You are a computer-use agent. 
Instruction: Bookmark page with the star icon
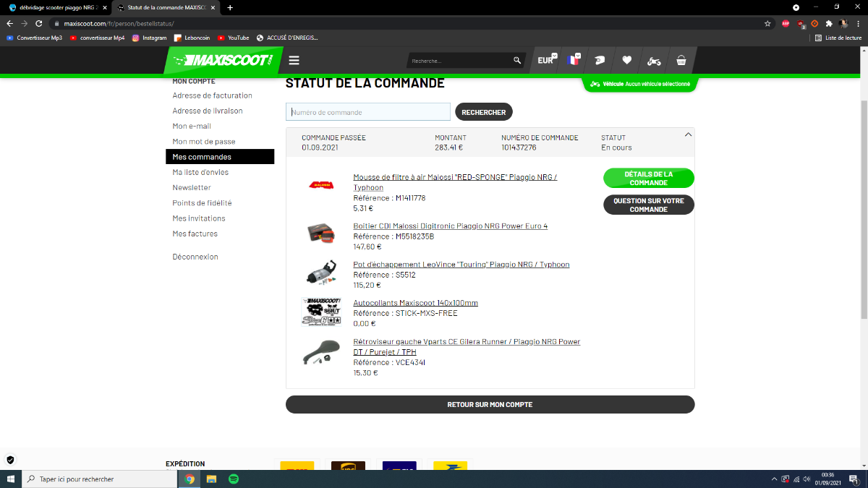[767, 23]
